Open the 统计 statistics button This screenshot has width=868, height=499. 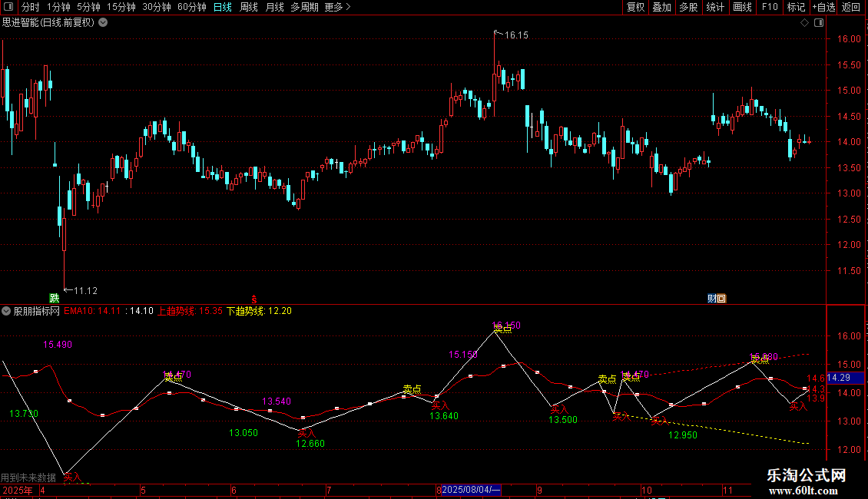(715, 7)
